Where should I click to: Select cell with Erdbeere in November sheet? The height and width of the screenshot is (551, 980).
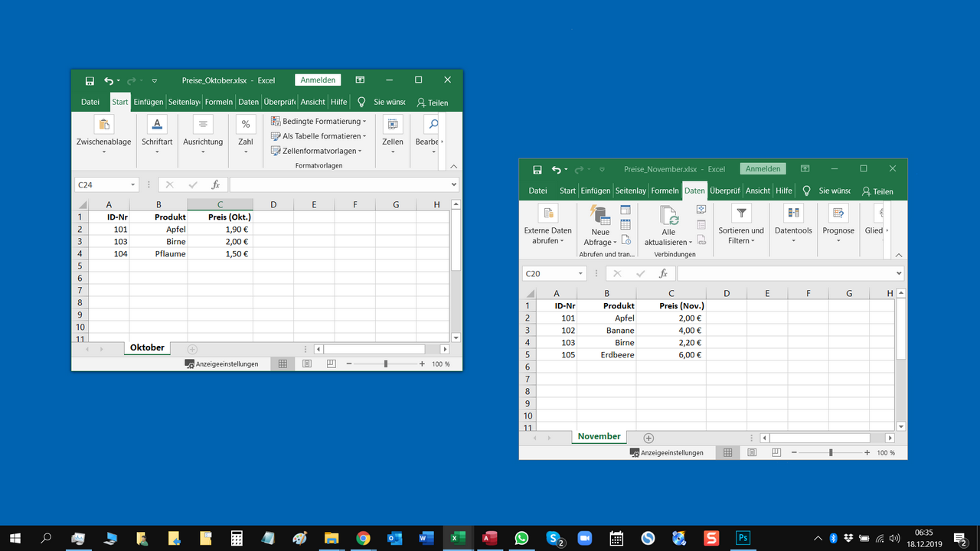[606, 354]
